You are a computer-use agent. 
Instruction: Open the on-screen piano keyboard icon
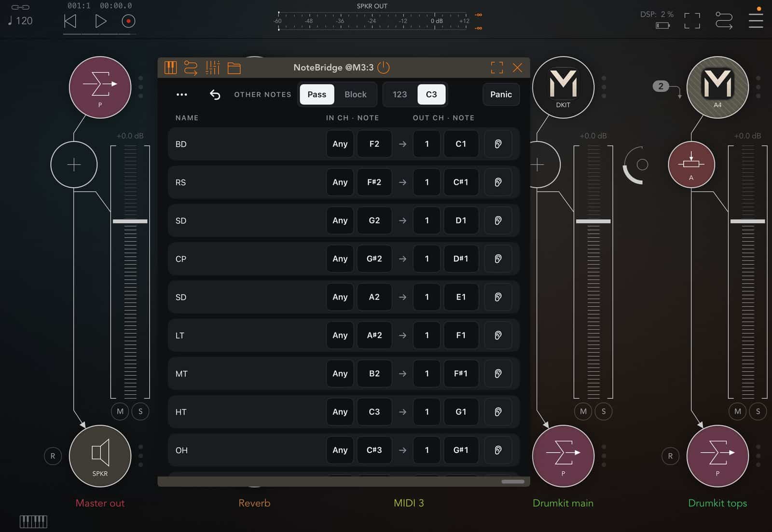point(33,521)
